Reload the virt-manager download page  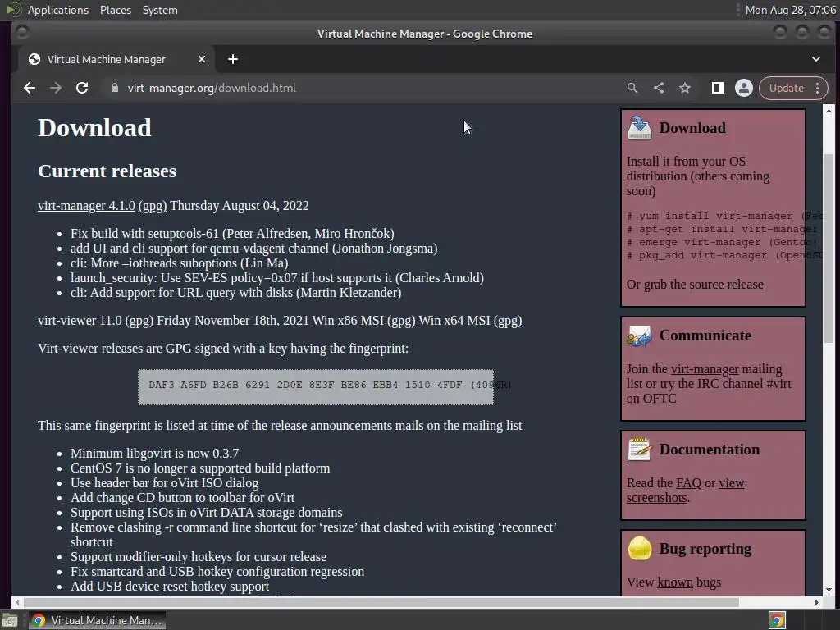click(82, 88)
